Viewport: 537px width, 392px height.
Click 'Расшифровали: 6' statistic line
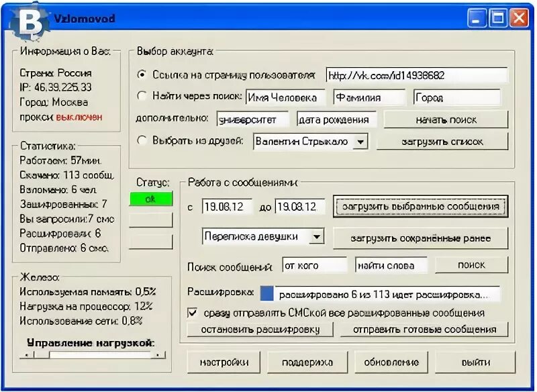click(x=60, y=233)
